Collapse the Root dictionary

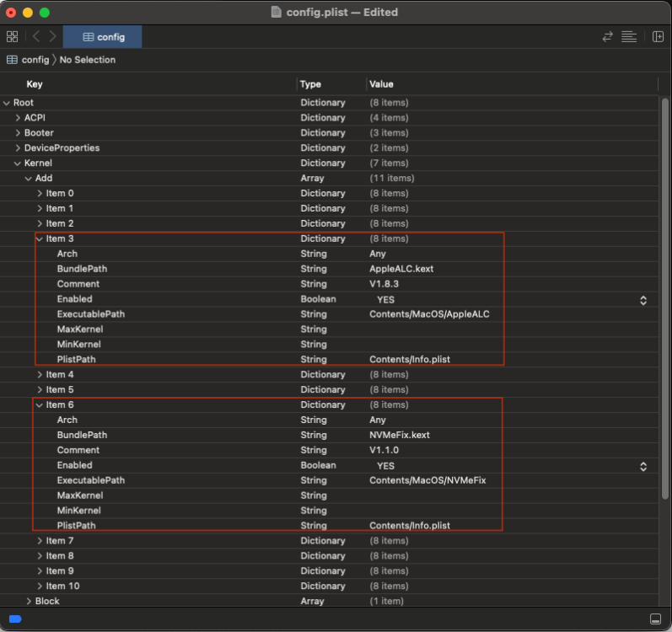point(7,103)
